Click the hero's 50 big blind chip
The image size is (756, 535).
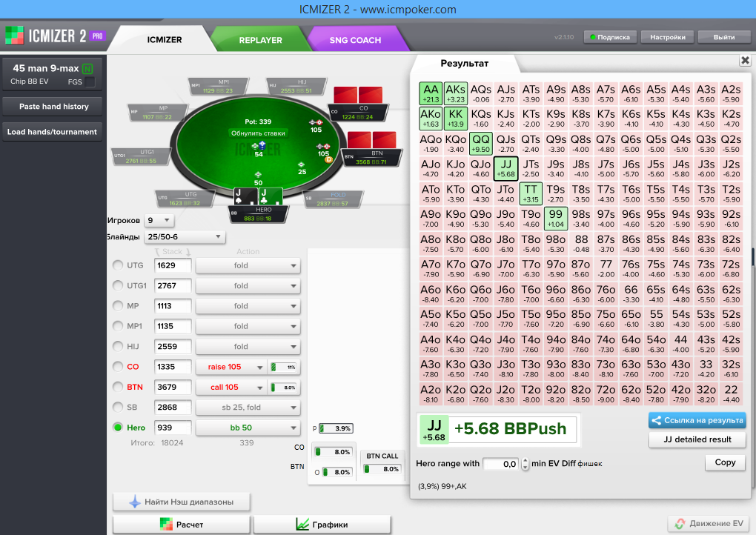[258, 174]
